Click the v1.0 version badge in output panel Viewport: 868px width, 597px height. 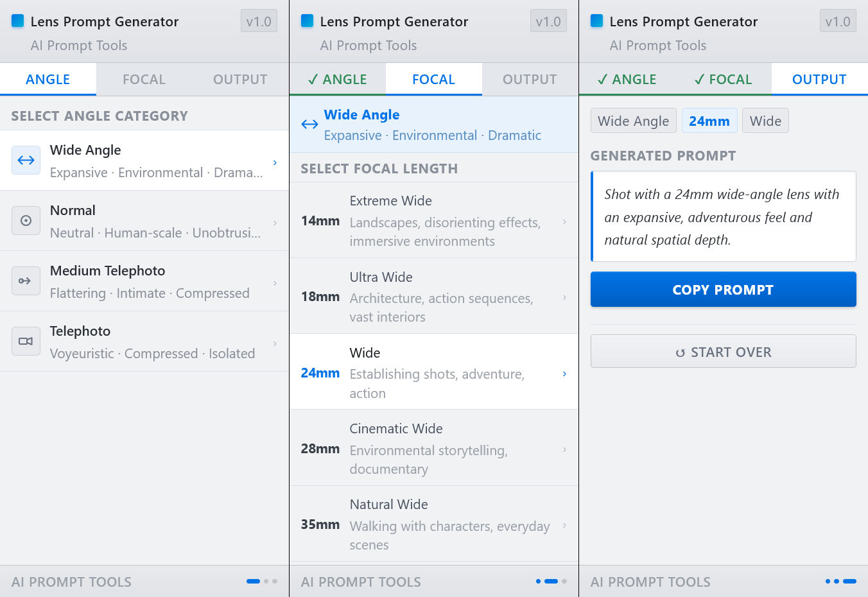(838, 21)
